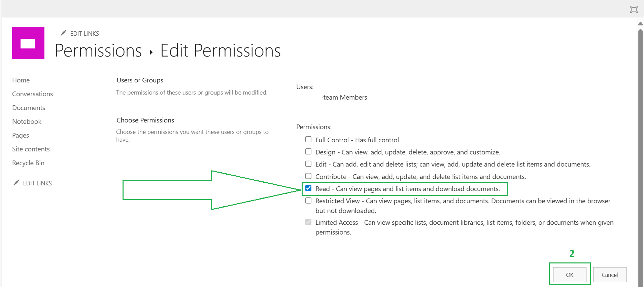Enable the Full Control permission checkbox

[x=308, y=139]
